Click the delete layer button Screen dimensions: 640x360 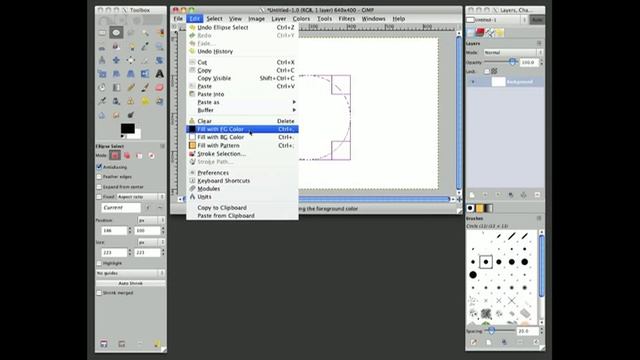[537, 195]
